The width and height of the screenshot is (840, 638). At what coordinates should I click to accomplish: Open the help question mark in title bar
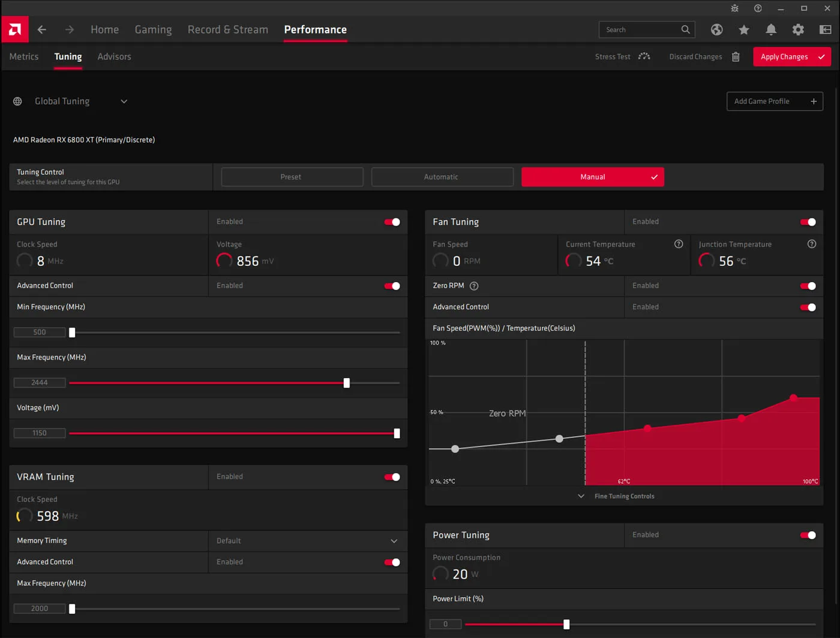(758, 8)
